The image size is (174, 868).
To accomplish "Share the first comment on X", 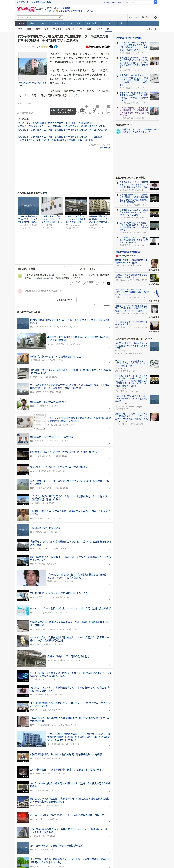I will [x=108, y=283].
